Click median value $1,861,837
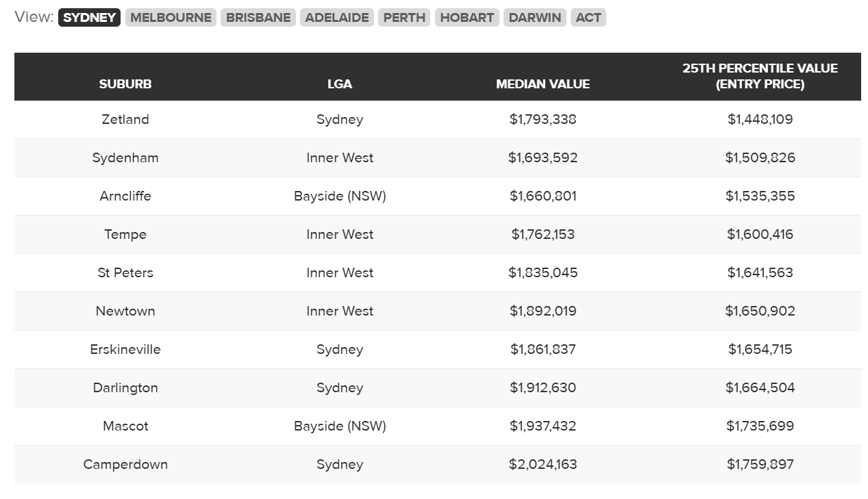 coord(543,349)
